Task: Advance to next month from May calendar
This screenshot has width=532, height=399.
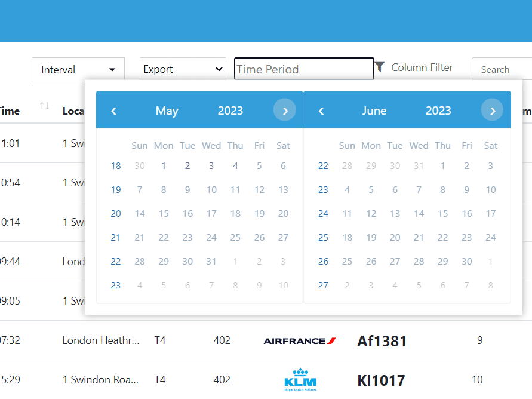Action: (x=285, y=111)
